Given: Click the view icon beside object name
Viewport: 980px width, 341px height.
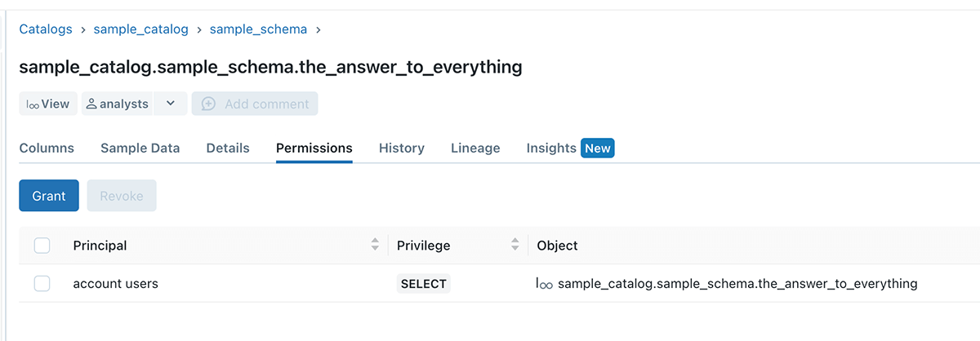Looking at the screenshot, I should [545, 284].
